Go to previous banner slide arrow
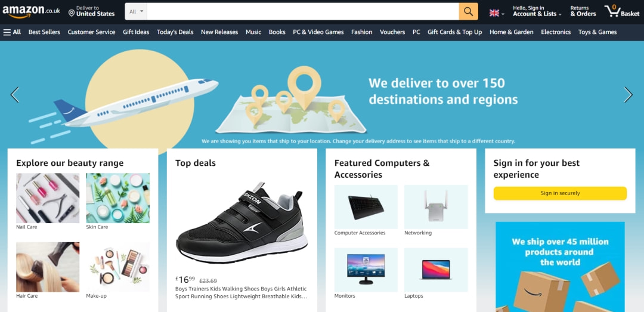 pos(15,94)
